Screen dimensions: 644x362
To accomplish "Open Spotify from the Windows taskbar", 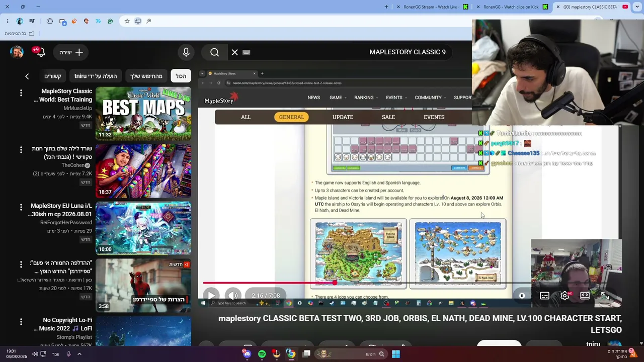I will pos(262,354).
